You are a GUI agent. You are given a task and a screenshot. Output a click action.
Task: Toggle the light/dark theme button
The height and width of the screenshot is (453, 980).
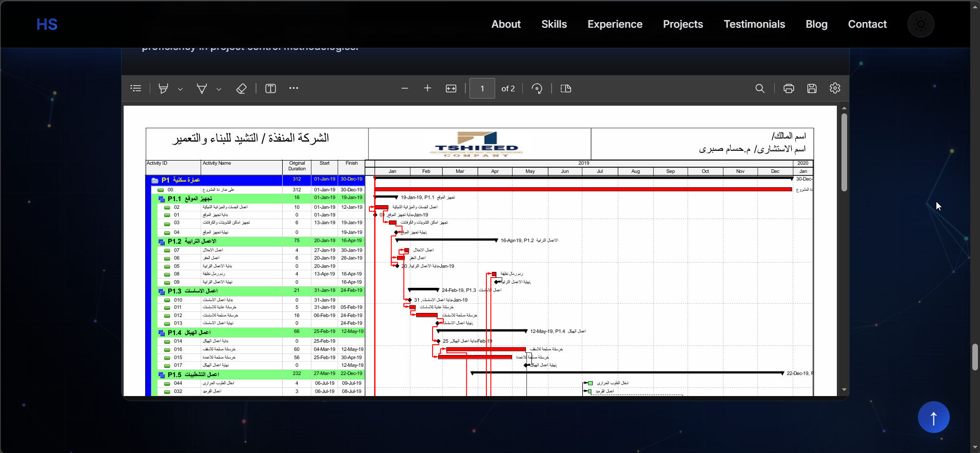tap(920, 24)
